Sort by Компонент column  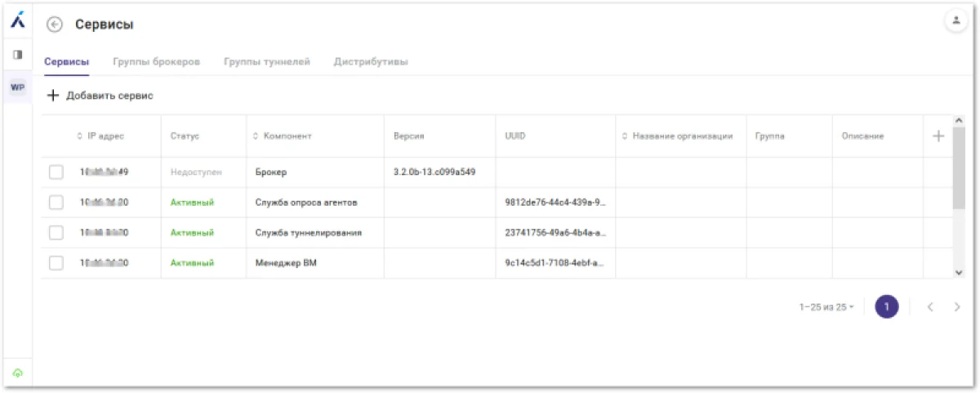[x=283, y=136]
